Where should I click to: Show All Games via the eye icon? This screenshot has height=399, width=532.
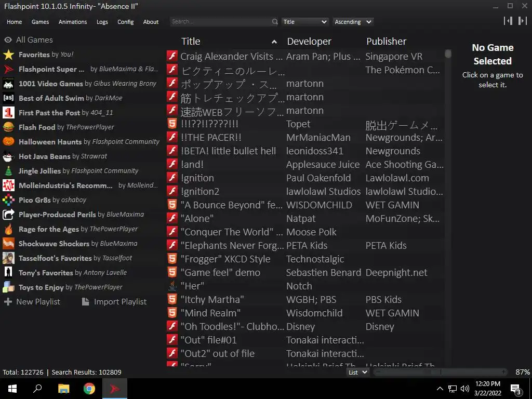point(8,39)
